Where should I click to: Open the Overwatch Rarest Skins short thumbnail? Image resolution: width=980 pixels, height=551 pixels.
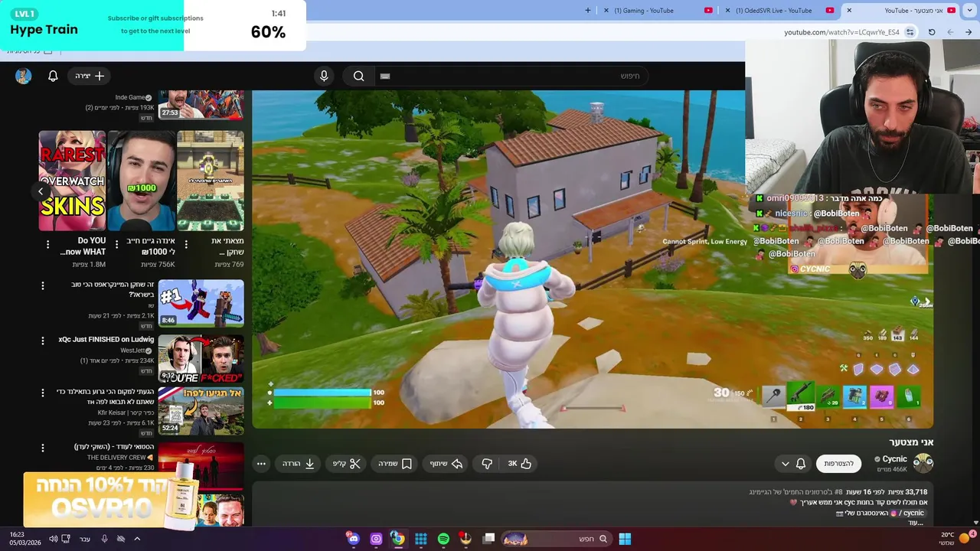click(x=73, y=181)
